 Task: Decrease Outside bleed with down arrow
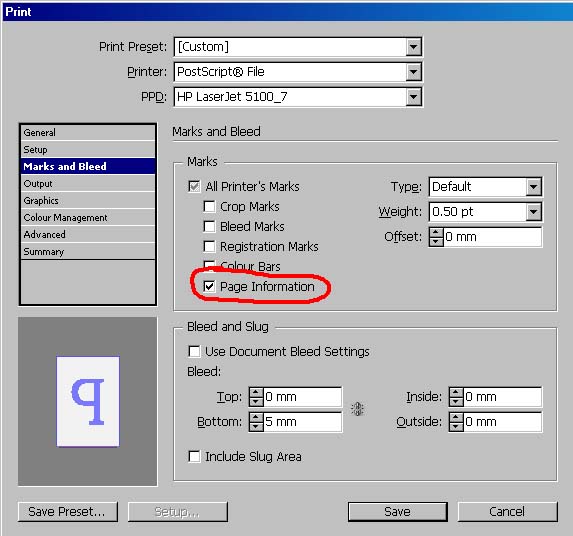(456, 426)
